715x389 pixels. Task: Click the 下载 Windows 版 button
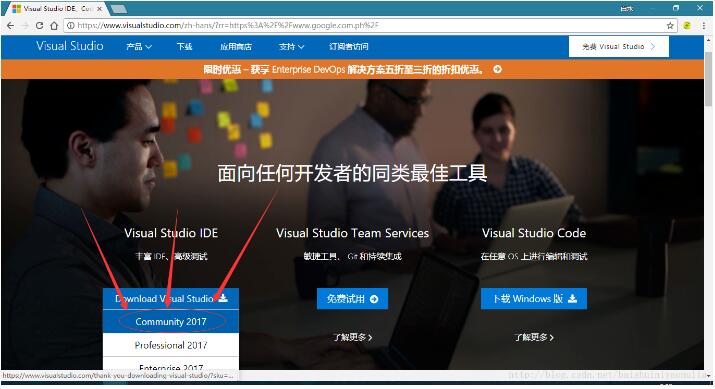point(534,299)
